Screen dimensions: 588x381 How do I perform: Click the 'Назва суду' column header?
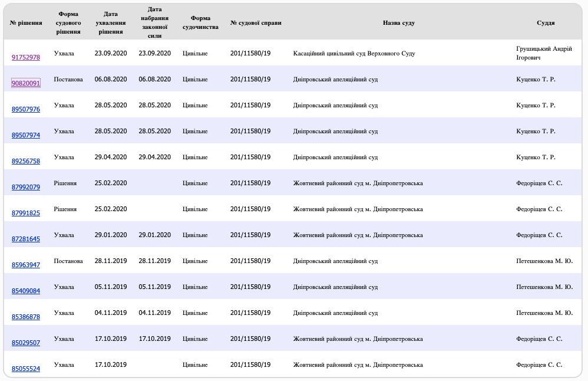pyautogui.click(x=398, y=23)
